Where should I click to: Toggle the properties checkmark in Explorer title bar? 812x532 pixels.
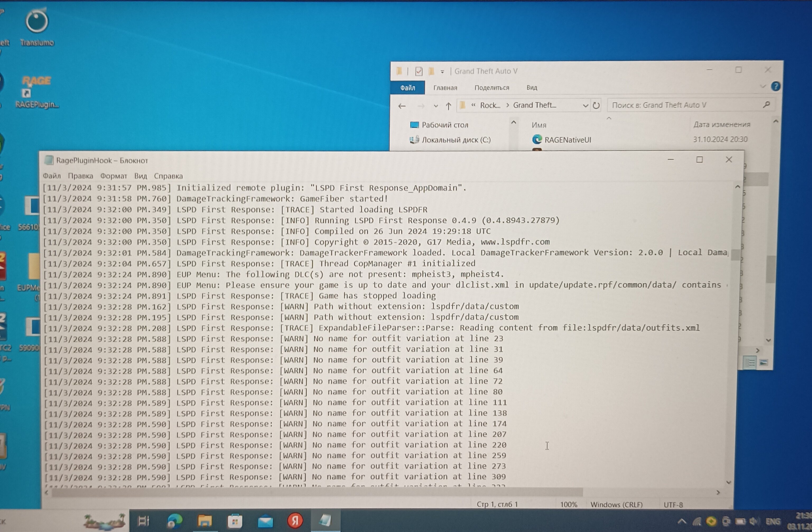(419, 71)
